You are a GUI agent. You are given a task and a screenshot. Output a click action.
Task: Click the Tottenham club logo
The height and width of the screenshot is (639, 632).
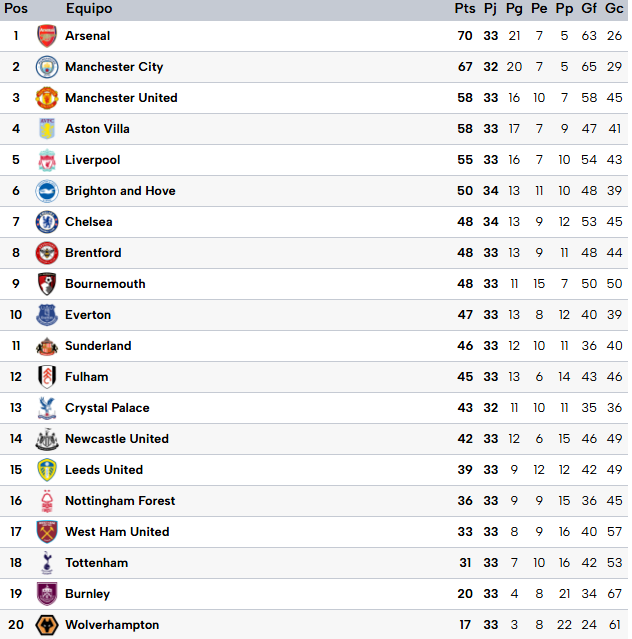(47, 563)
